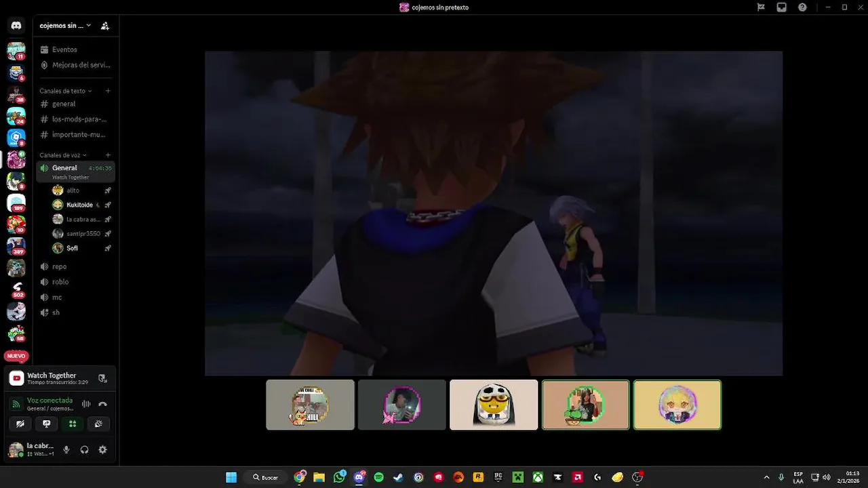Open Steam from the taskbar
The height and width of the screenshot is (488, 868).
pyautogui.click(x=399, y=477)
